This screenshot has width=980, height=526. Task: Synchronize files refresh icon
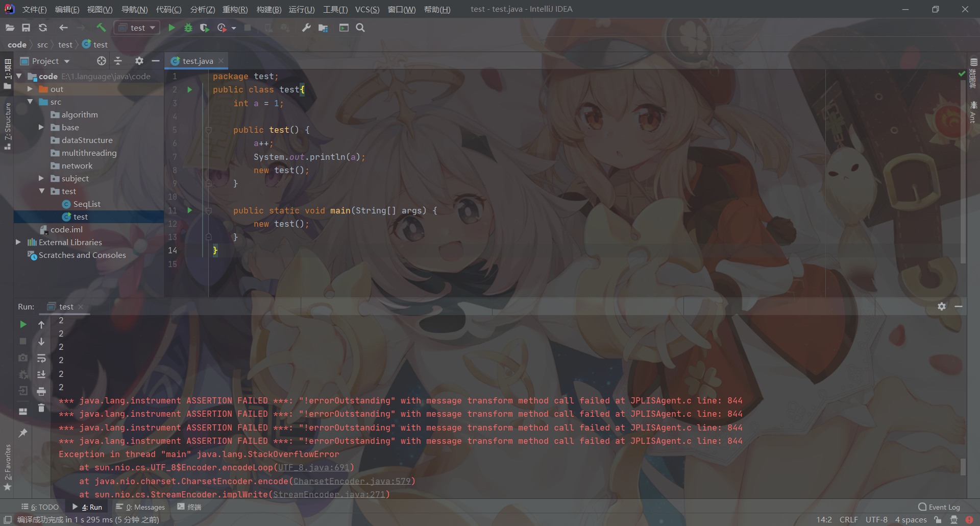tap(43, 28)
